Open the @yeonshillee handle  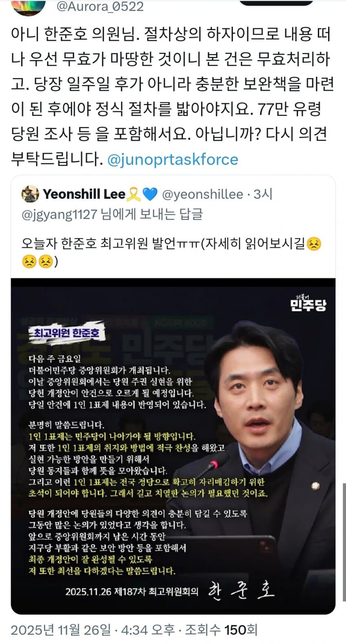tap(202, 194)
